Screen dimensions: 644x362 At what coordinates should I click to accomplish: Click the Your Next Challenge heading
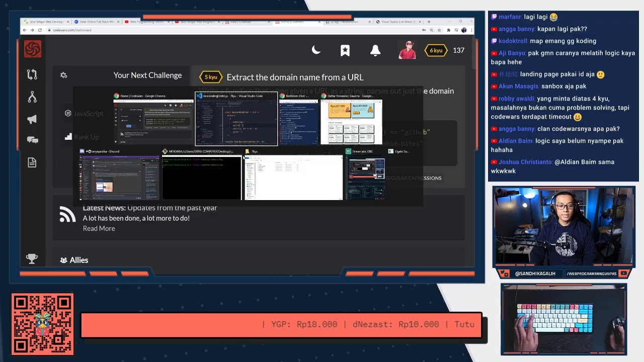[x=147, y=75]
